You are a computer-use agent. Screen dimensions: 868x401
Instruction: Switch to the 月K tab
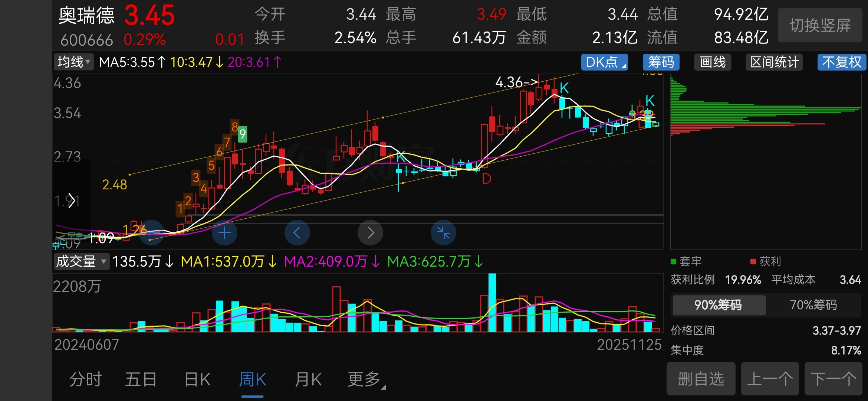click(308, 379)
